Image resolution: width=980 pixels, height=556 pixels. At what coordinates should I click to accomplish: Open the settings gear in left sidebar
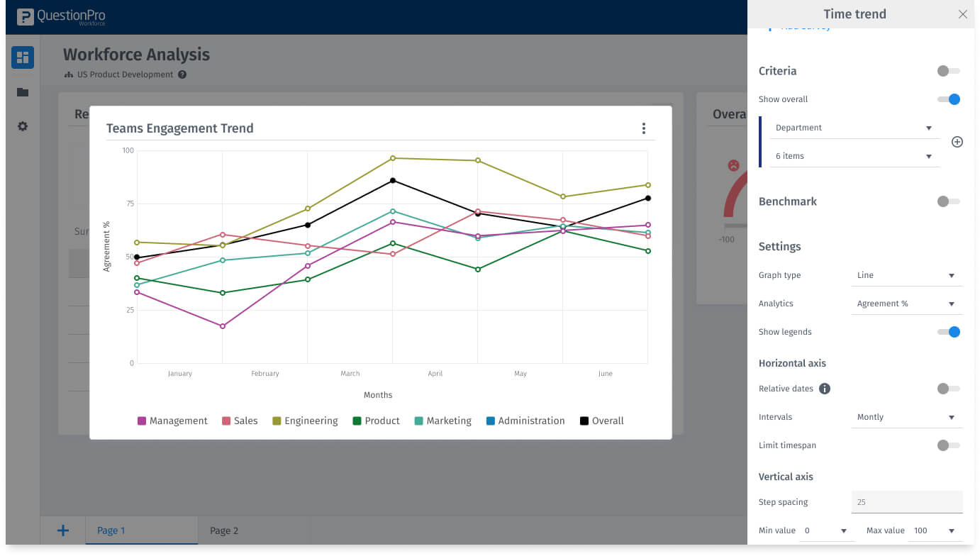23,126
